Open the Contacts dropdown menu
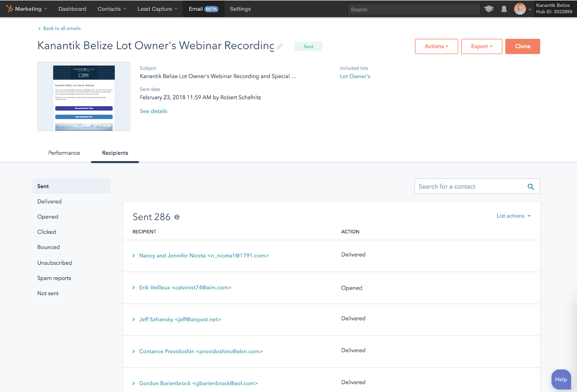 tap(112, 9)
